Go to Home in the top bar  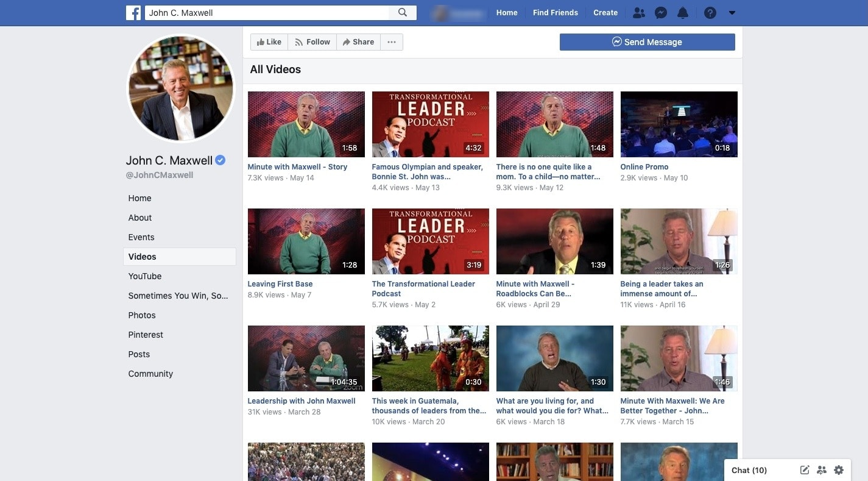[x=507, y=13]
